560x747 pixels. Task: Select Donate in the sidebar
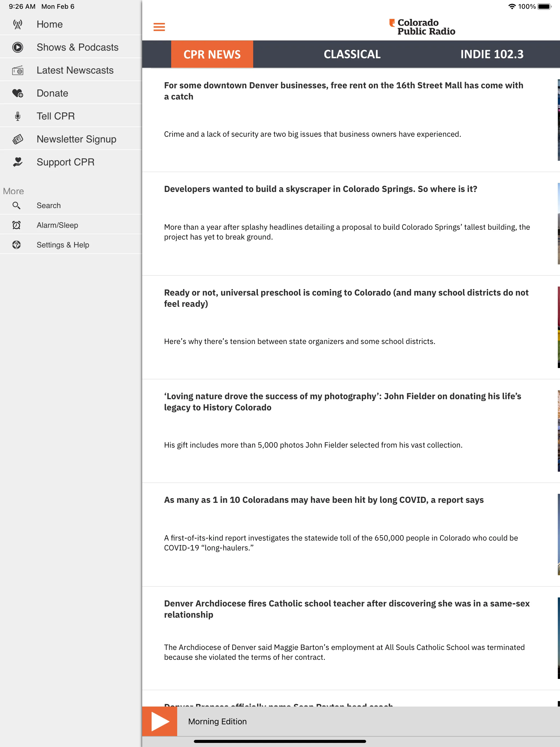pos(71,93)
